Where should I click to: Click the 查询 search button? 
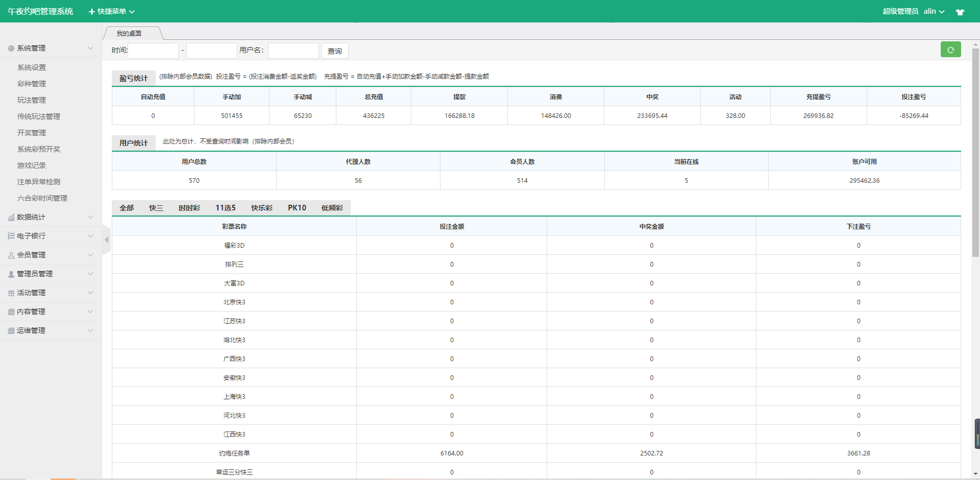335,51
